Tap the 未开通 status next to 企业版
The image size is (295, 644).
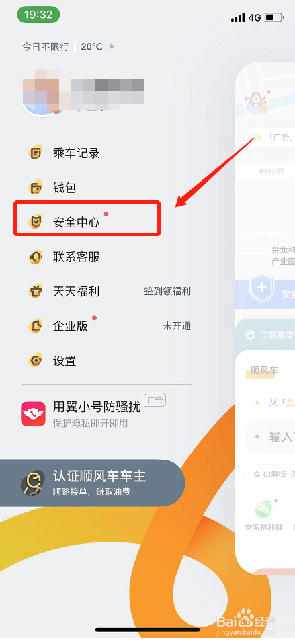click(x=177, y=326)
